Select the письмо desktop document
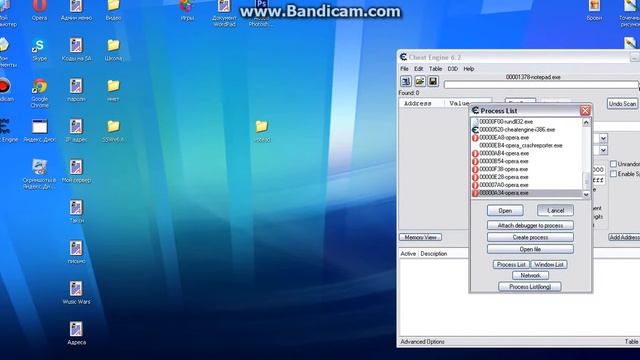This screenshot has width=640, height=360. point(76,252)
